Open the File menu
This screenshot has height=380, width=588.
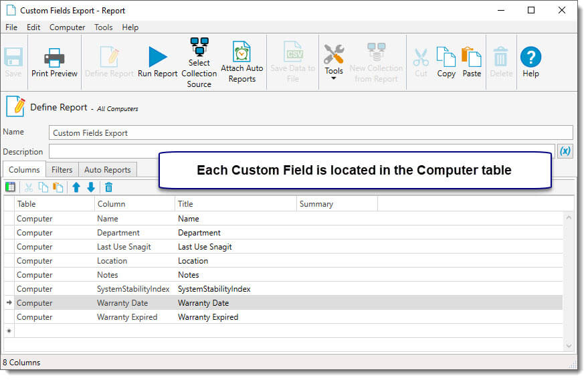point(11,27)
